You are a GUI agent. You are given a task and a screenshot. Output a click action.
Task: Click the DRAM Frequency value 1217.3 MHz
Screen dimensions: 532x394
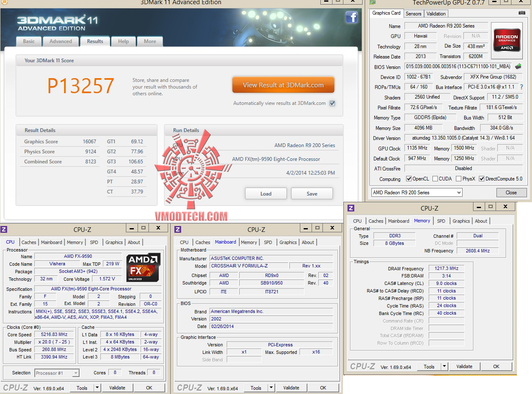tap(447, 269)
